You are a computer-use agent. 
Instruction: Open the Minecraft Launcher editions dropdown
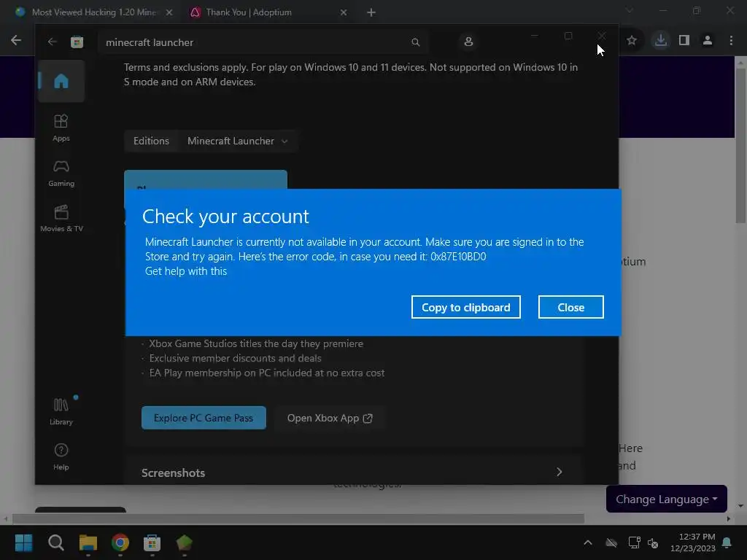pyautogui.click(x=238, y=141)
